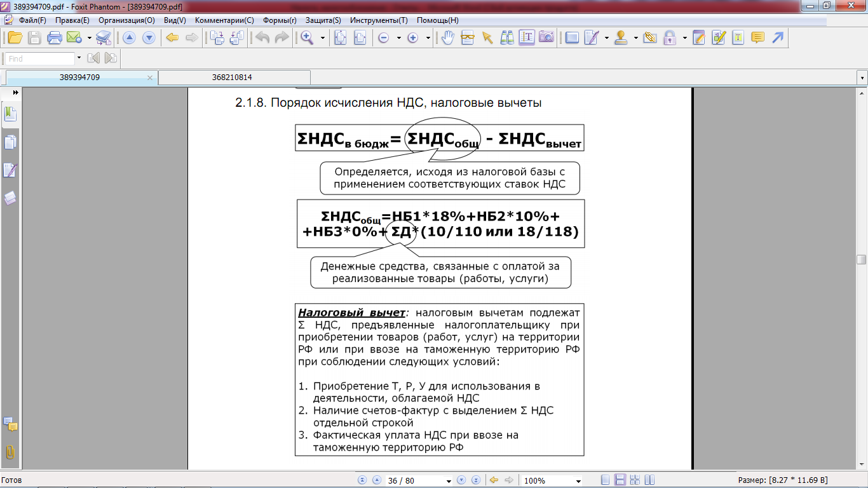Jump to first page in status bar

pyautogui.click(x=363, y=480)
